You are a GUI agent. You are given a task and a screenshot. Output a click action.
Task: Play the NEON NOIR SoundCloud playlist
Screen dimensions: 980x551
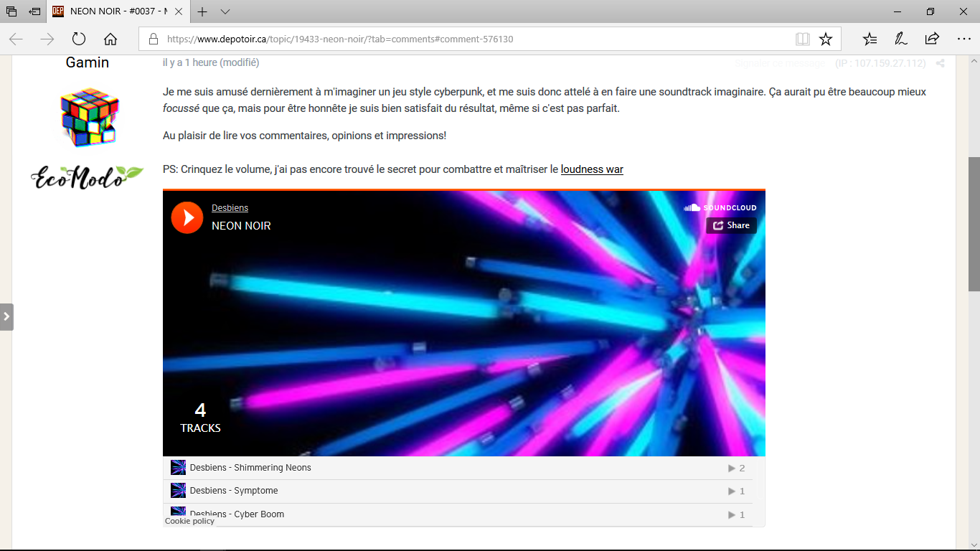[187, 217]
